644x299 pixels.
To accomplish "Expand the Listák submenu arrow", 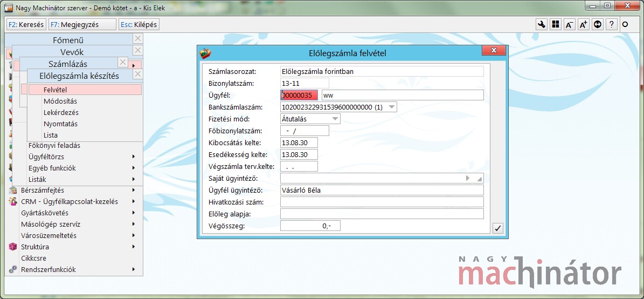I will [x=134, y=179].
